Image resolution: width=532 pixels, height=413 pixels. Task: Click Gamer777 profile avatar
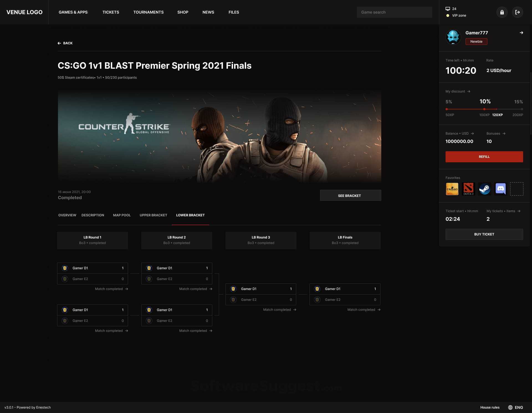(453, 37)
